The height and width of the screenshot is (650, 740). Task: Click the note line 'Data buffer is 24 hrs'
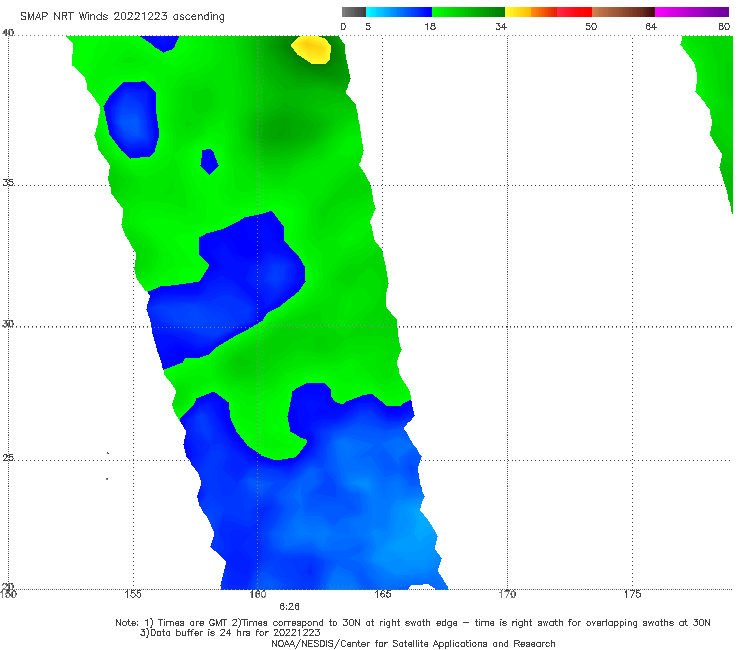pos(230,633)
